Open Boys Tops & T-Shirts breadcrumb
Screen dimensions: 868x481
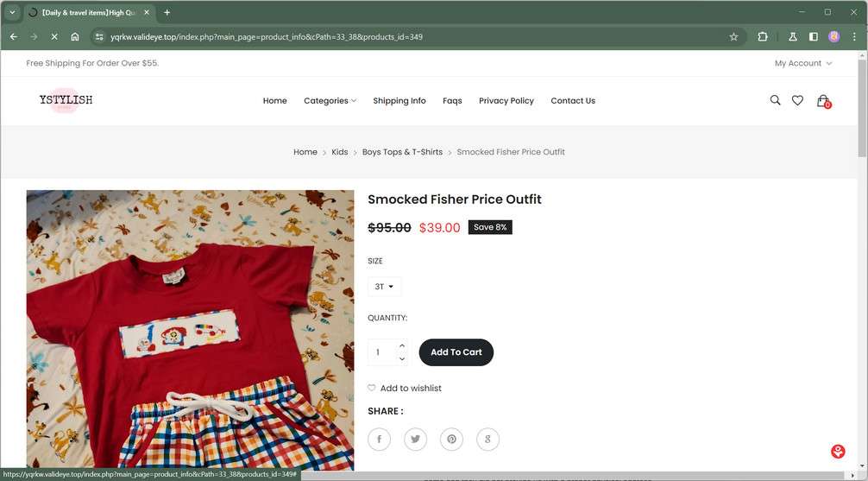(x=402, y=152)
